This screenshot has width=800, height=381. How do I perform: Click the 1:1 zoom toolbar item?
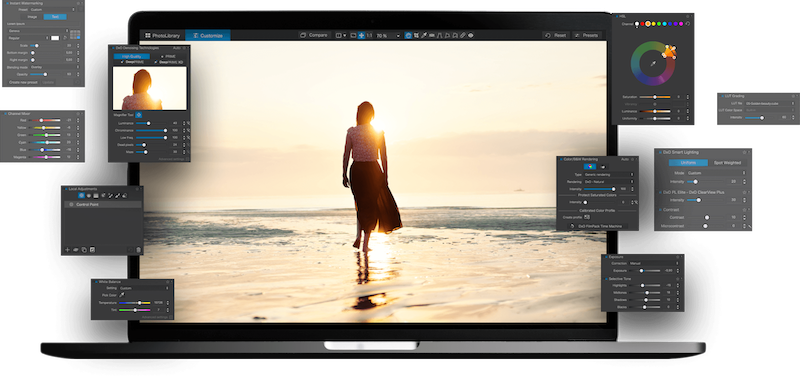click(369, 35)
